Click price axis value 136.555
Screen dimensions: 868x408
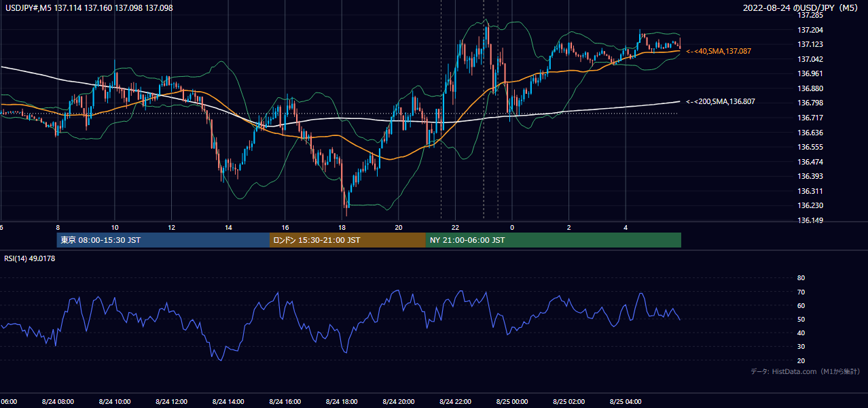[x=811, y=147]
